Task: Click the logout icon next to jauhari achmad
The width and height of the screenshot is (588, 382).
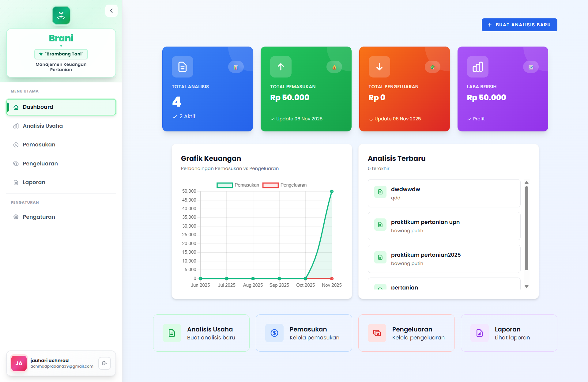Action: click(104, 363)
